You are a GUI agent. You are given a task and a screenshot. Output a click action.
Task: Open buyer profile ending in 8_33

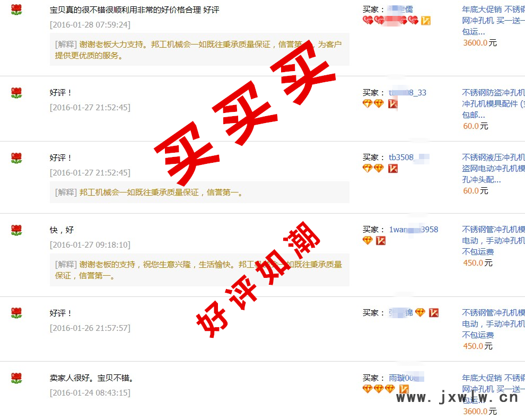pyautogui.click(x=407, y=93)
